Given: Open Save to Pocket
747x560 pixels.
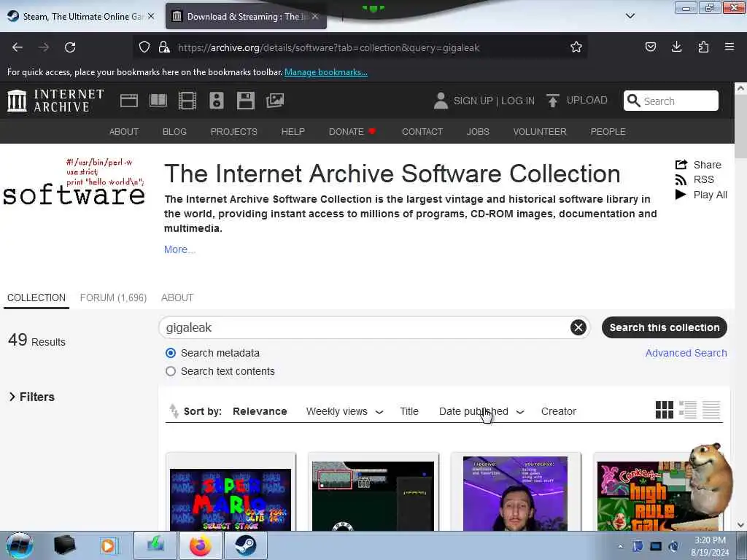Looking at the screenshot, I should 651,47.
